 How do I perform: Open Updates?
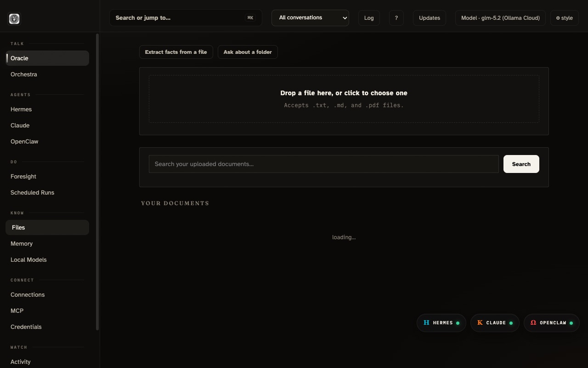tap(430, 18)
